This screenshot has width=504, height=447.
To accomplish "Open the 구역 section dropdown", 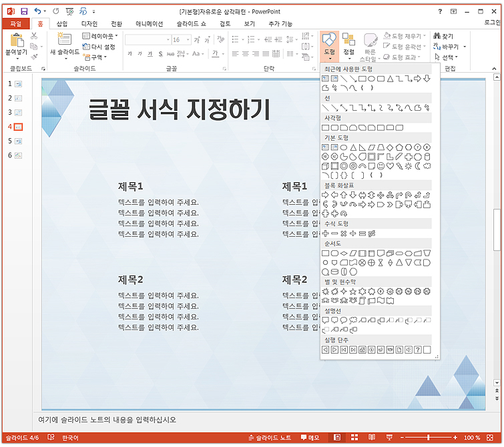I will click(x=95, y=57).
